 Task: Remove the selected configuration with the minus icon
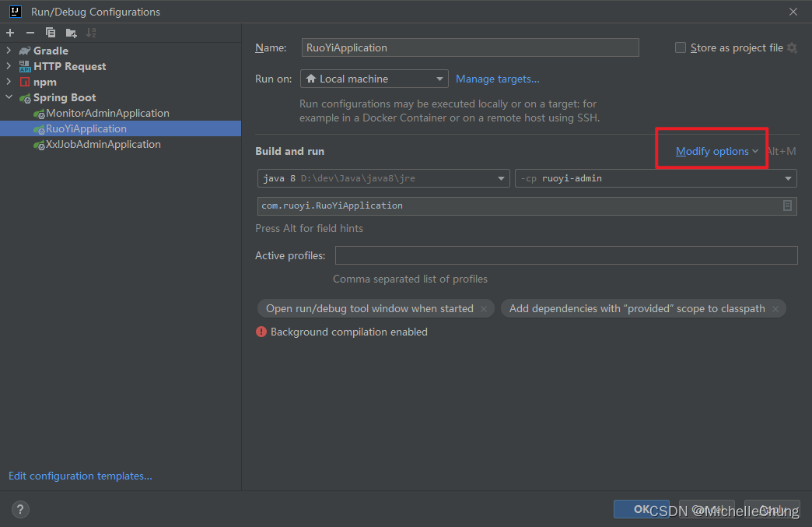30,33
